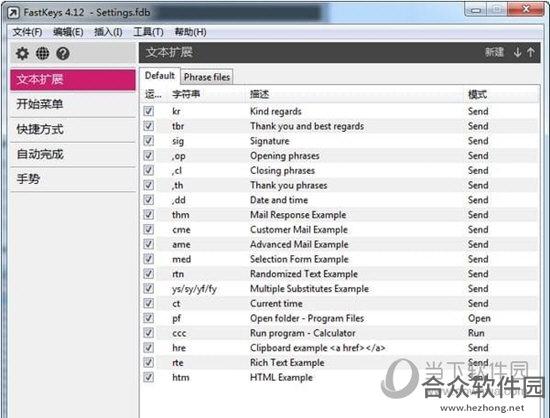Click the 'hre' string cell
This screenshot has height=418, width=550.
pyautogui.click(x=179, y=348)
